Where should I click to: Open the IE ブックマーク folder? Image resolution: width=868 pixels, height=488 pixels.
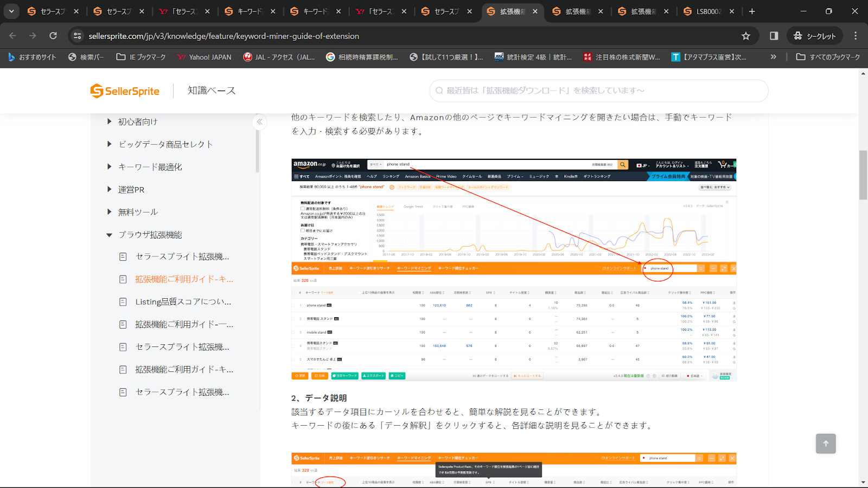(x=141, y=57)
